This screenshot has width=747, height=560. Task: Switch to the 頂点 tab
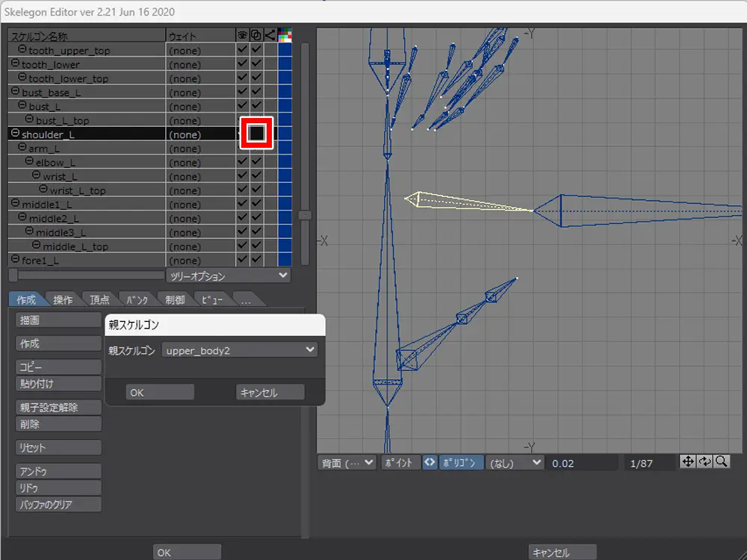99,300
